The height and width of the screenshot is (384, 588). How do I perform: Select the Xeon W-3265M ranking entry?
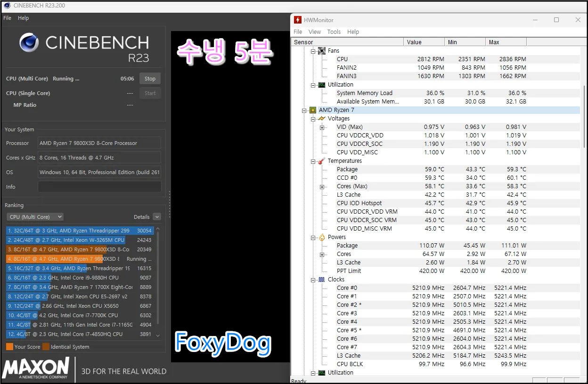coord(80,240)
